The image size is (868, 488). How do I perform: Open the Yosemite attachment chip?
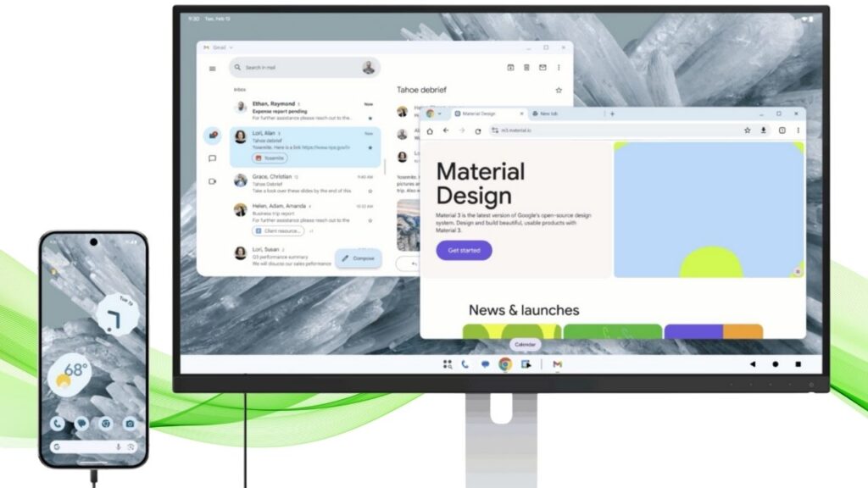pyautogui.click(x=270, y=158)
